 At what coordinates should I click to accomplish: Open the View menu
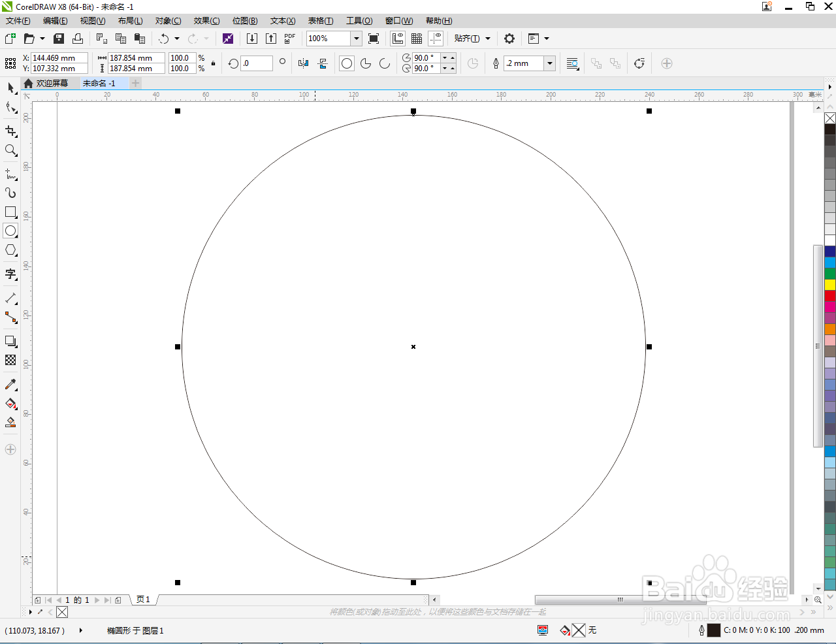[93, 21]
